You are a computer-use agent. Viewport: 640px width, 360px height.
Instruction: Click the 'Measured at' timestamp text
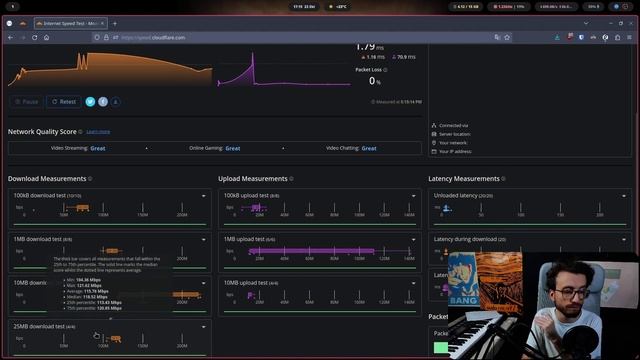click(396, 102)
